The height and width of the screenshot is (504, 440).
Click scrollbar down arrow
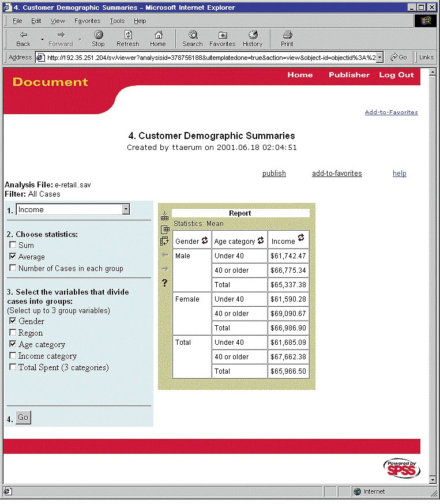point(433,480)
